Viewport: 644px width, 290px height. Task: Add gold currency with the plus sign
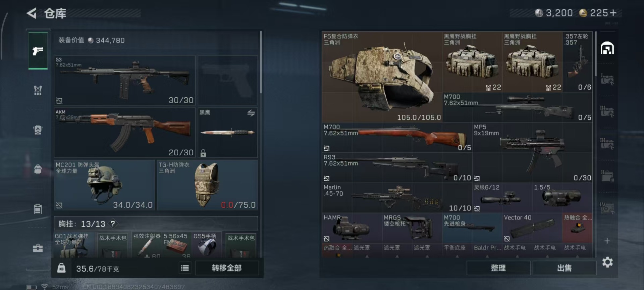[x=613, y=13]
